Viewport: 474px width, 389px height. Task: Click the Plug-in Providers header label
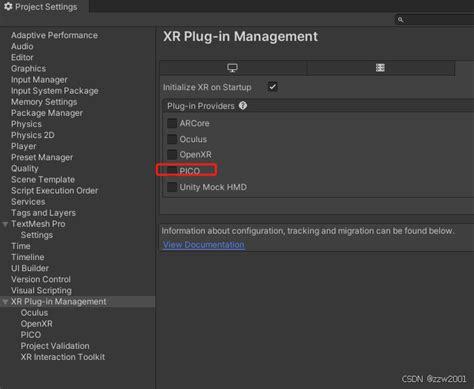(x=201, y=106)
